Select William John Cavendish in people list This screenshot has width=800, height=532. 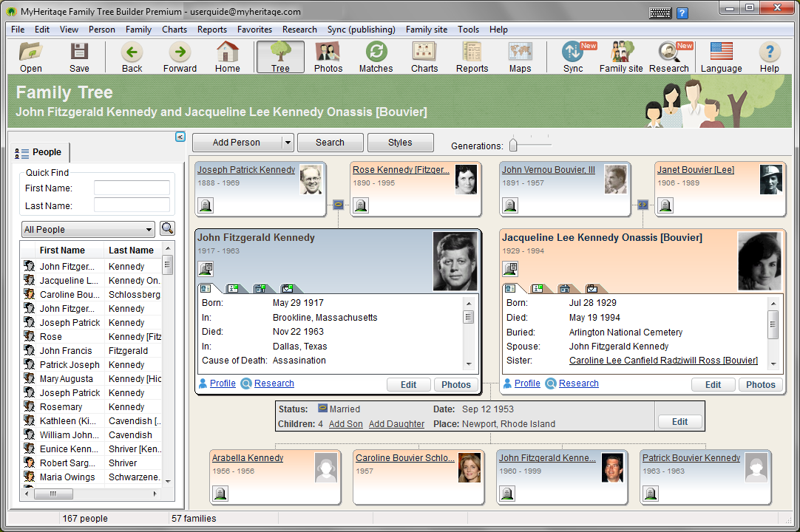click(92, 434)
